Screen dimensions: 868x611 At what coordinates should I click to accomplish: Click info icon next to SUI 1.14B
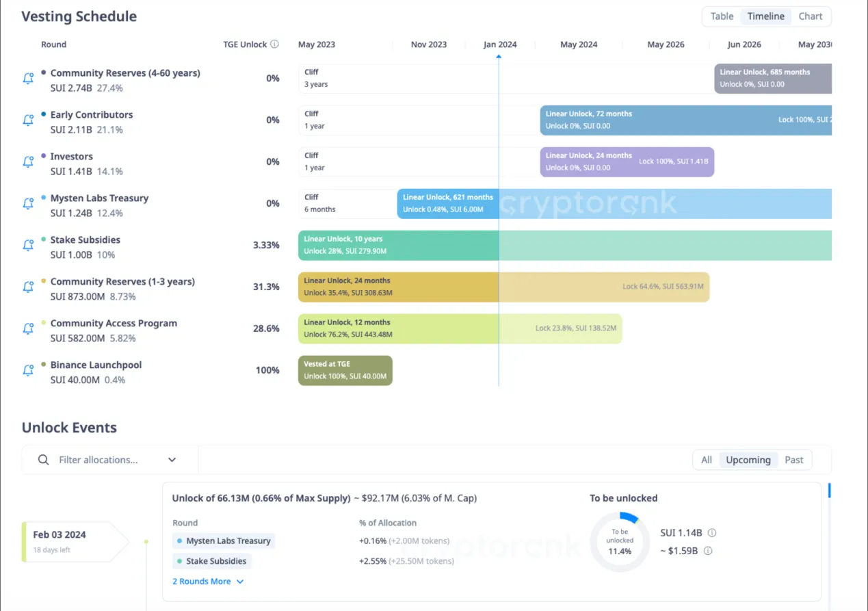pyautogui.click(x=712, y=533)
